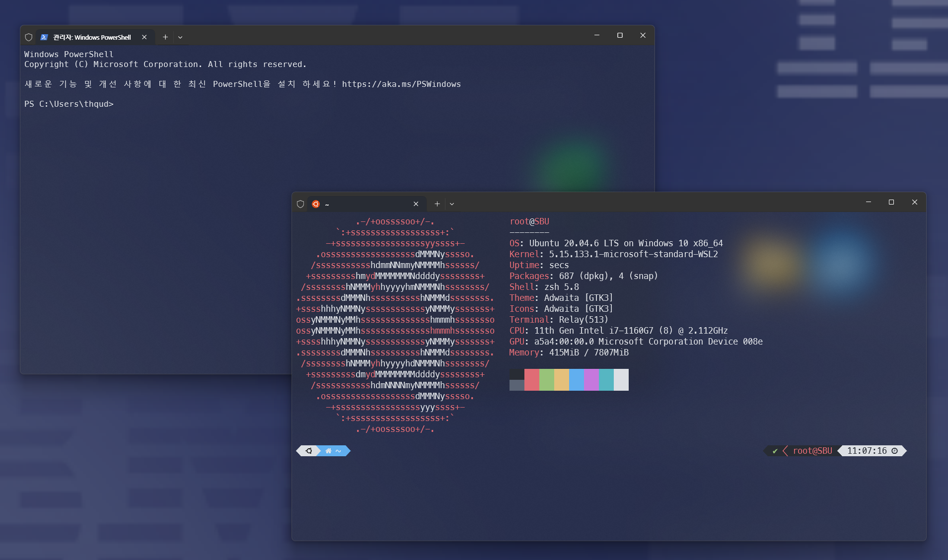Close the Windows PowerShell tab

pyautogui.click(x=144, y=37)
